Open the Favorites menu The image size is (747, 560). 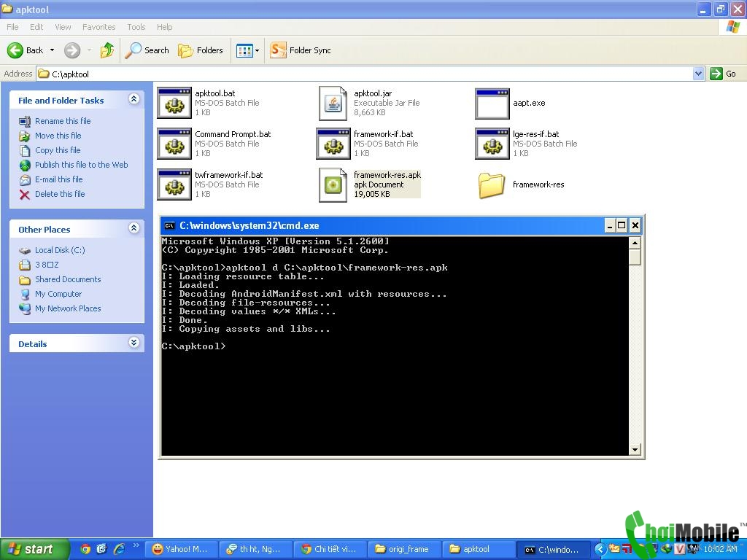tap(98, 27)
